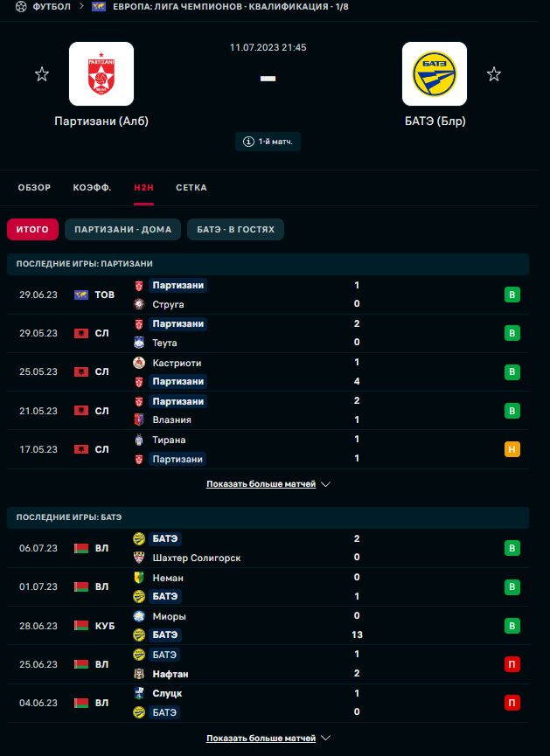
Task: Open the БАТЭ club logo
Action: pos(435,73)
